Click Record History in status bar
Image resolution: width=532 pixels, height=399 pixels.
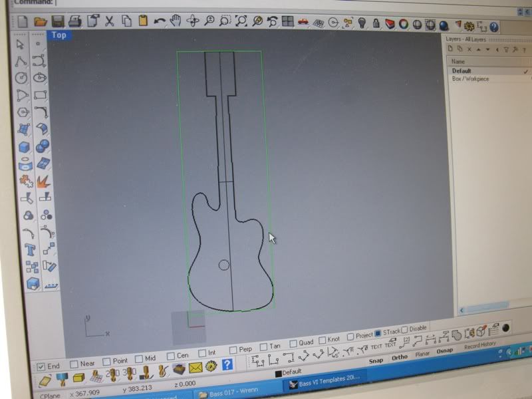[x=479, y=345]
